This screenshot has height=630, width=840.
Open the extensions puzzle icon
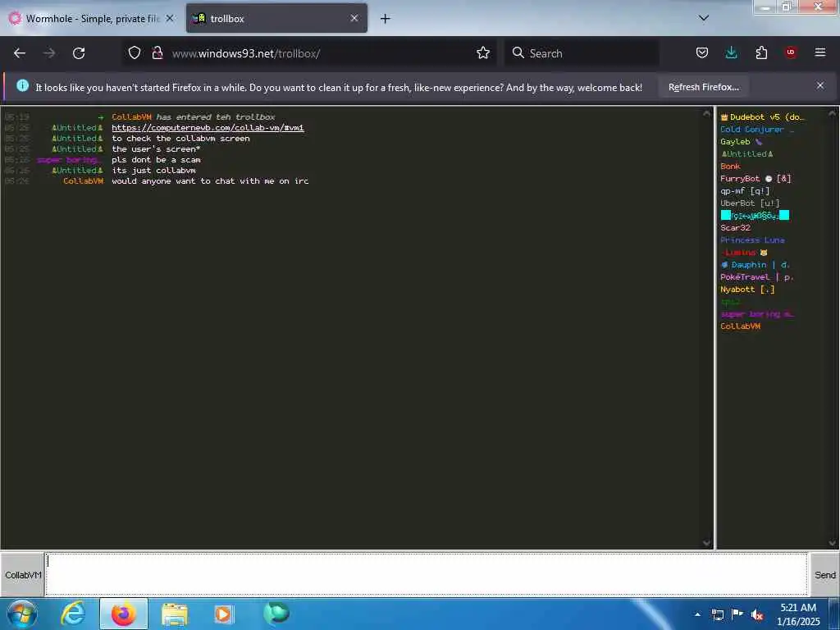[761, 52]
